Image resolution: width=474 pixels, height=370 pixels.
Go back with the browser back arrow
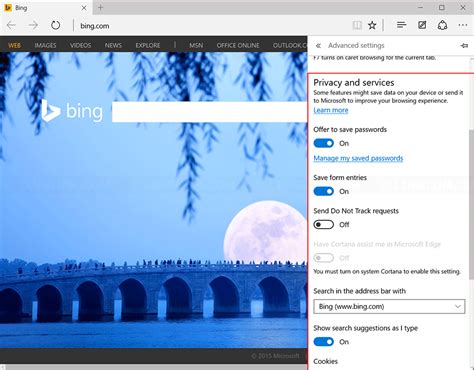[x=11, y=25]
